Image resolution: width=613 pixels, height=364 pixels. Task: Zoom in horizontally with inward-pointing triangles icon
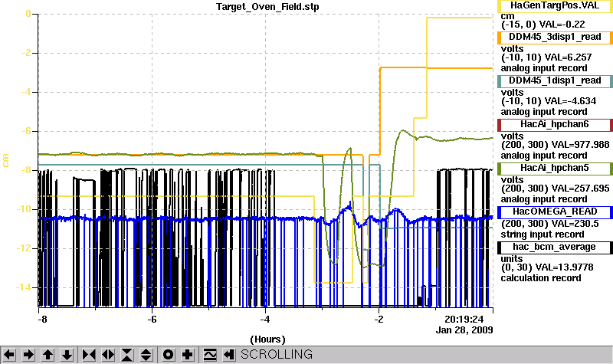click(x=89, y=355)
